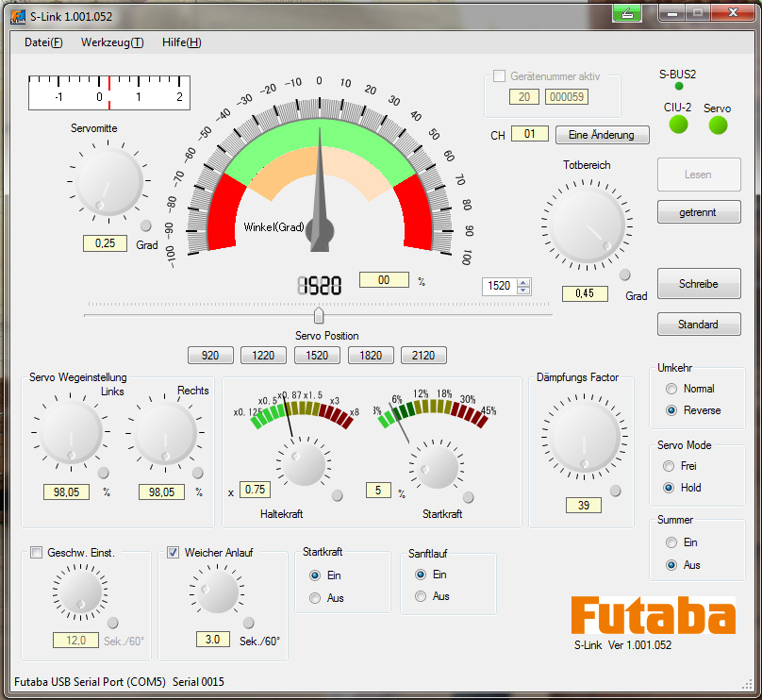Turn Summer to Ein
Screen dimensions: 762x700
point(671,542)
